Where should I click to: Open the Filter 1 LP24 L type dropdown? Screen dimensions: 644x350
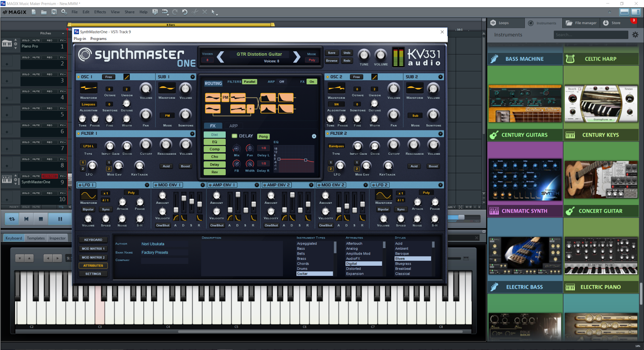tap(89, 146)
